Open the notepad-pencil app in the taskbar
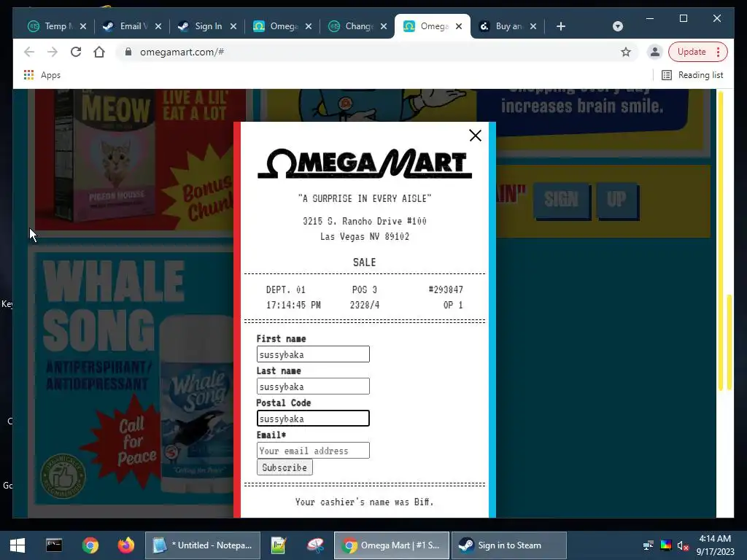This screenshot has width=747, height=560. (x=278, y=545)
